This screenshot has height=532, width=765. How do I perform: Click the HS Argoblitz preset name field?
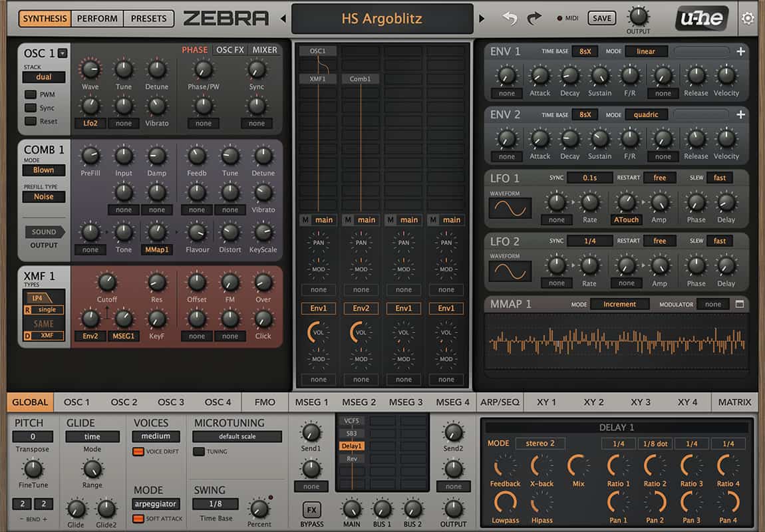(382, 19)
